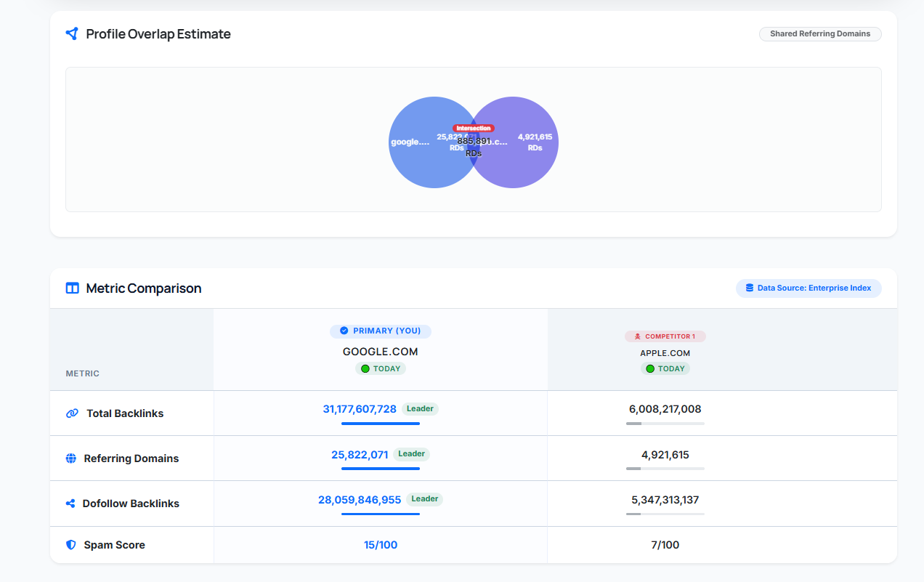Click the Profile Overlap Estimate share icon
Screen dimensions: 924x582
tap(71, 33)
